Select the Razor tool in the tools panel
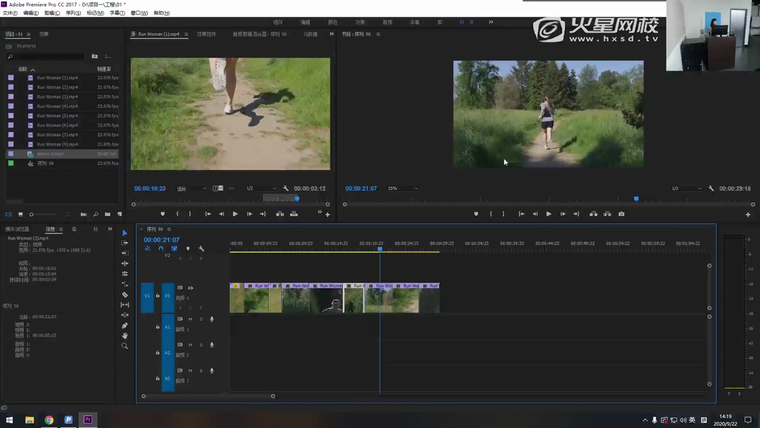The width and height of the screenshot is (760, 428). click(125, 295)
